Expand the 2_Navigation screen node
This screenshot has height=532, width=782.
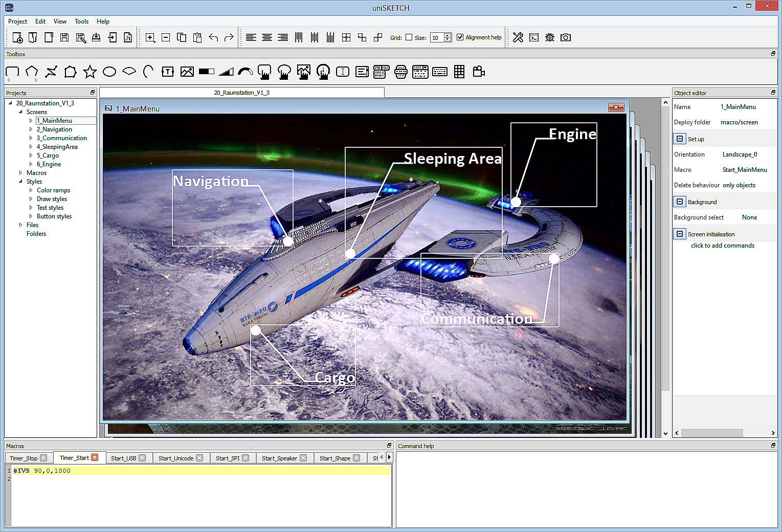tap(31, 129)
